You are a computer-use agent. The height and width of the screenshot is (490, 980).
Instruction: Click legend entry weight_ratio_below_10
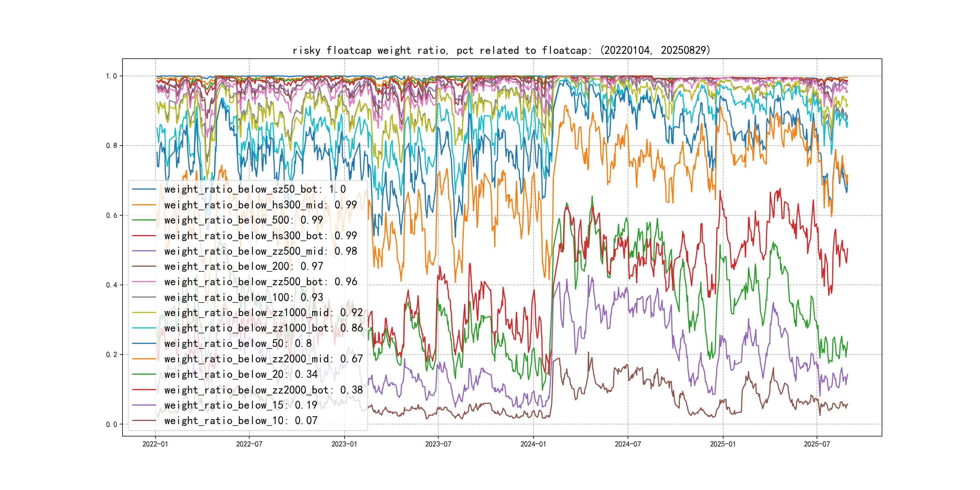click(240, 420)
